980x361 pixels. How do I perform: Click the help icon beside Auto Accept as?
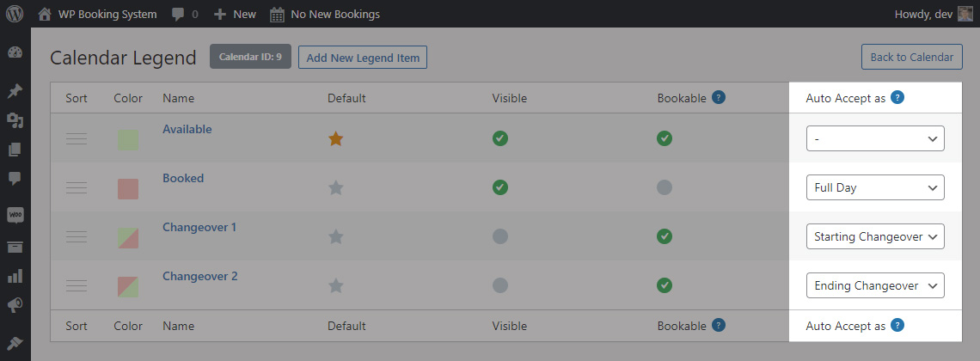point(897,97)
